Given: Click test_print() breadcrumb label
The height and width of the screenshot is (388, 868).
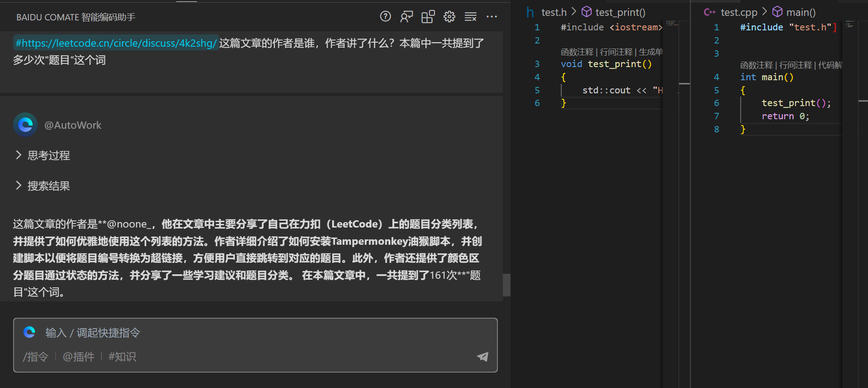Looking at the screenshot, I should pyautogui.click(x=620, y=12).
